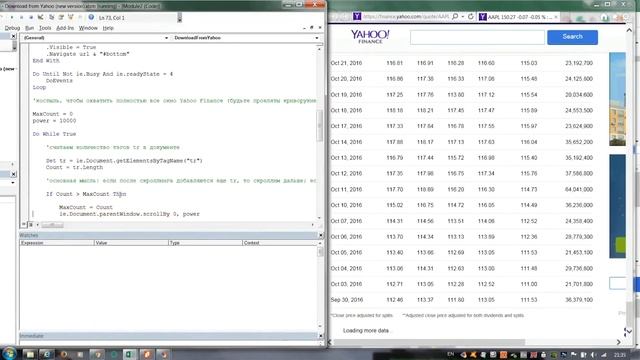Click the Yahoo Finance search input field
640x360 pixels.
[477, 37]
